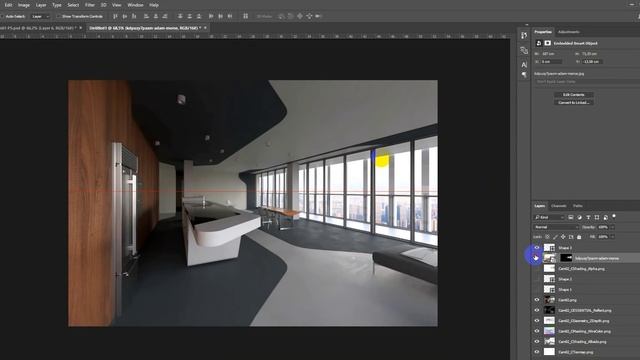The height and width of the screenshot is (360, 640).
Task: Click the Distribute bottom edges icon
Action: point(198,16)
